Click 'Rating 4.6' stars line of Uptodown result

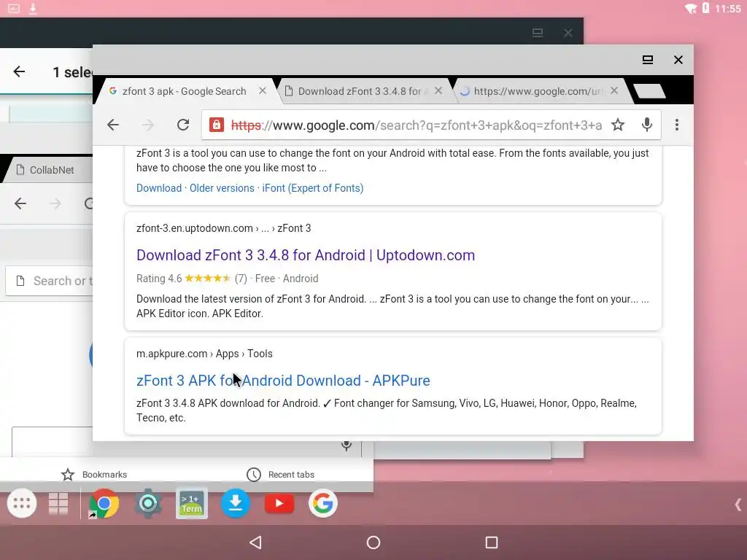coord(228,279)
